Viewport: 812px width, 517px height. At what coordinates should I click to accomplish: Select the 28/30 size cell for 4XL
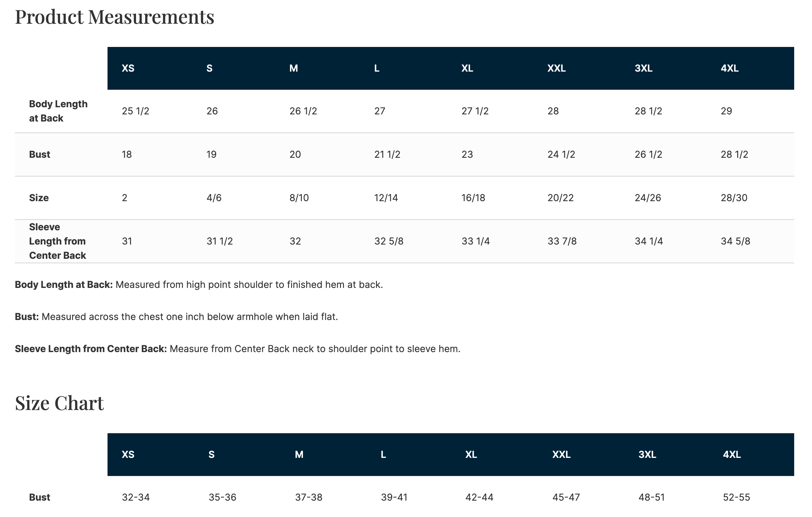coord(734,198)
